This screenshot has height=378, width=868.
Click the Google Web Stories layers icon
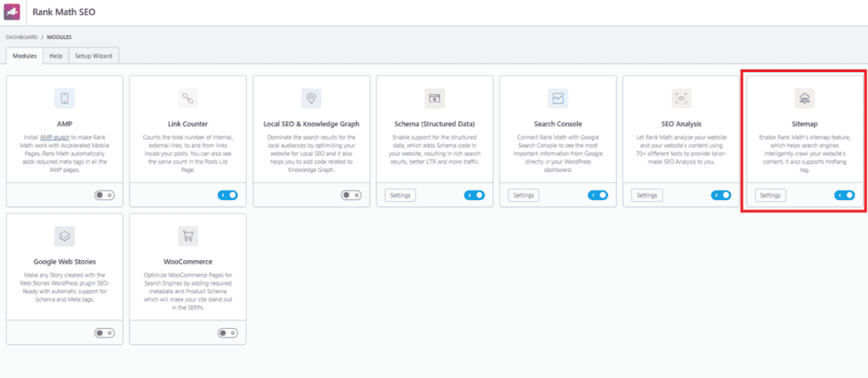[64, 236]
